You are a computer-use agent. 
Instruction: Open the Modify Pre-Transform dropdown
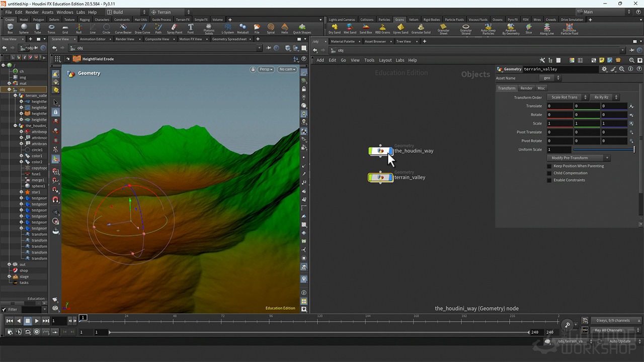coord(579,157)
